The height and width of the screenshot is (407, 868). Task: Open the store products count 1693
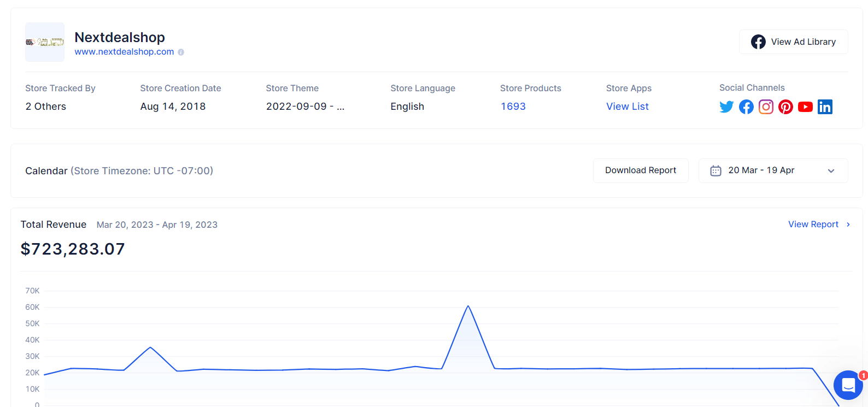[x=513, y=107]
